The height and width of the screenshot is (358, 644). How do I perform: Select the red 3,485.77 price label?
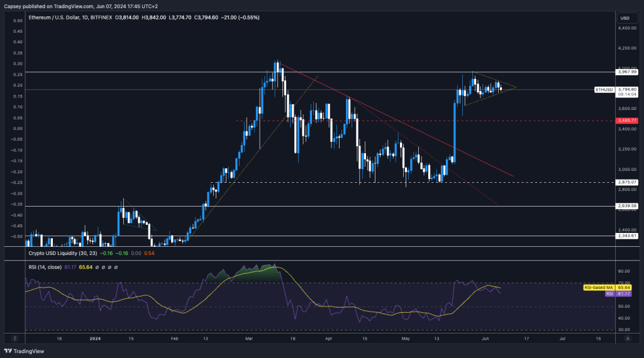click(627, 121)
